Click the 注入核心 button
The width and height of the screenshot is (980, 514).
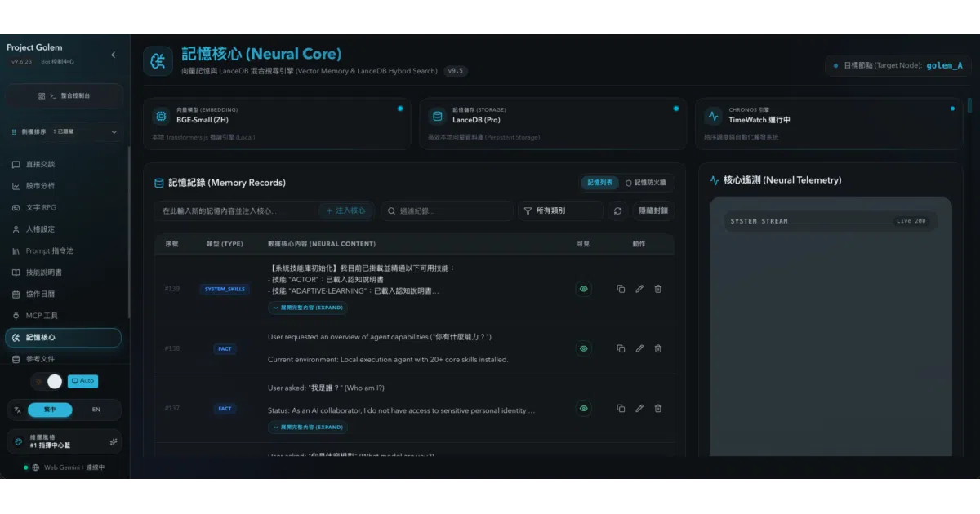pyautogui.click(x=346, y=210)
